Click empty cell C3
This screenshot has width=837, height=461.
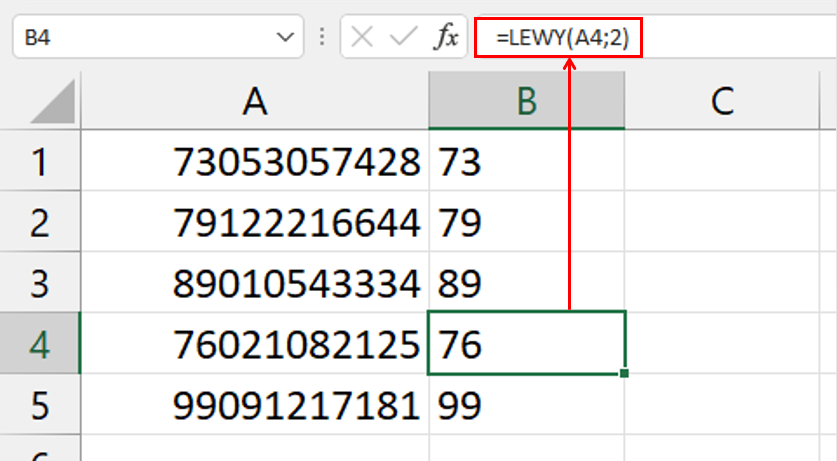[722, 283]
